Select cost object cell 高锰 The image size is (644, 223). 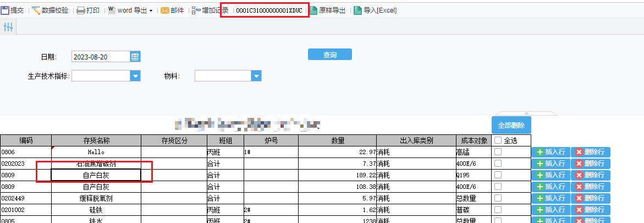pyautogui.click(x=474, y=152)
